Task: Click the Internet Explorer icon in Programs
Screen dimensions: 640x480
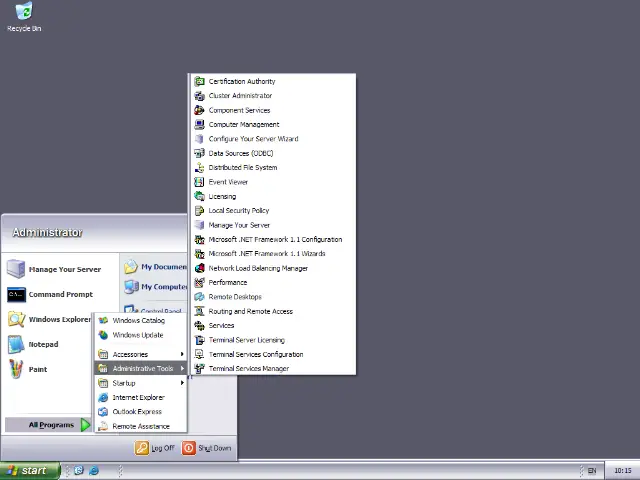Action: 103,397
